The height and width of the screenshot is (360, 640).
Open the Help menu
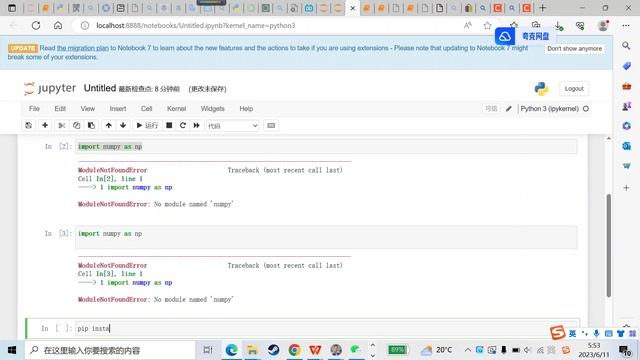click(x=246, y=109)
